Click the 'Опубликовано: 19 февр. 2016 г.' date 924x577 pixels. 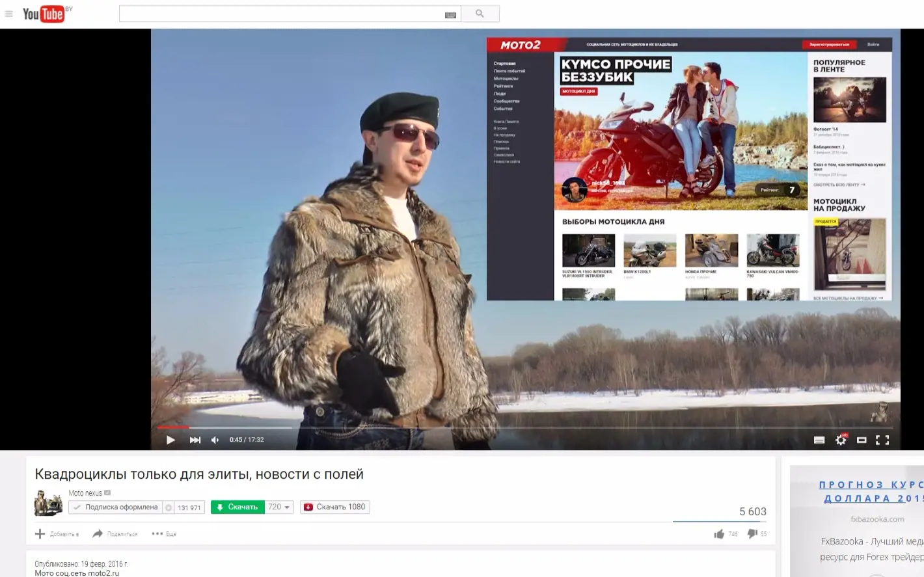click(81, 564)
